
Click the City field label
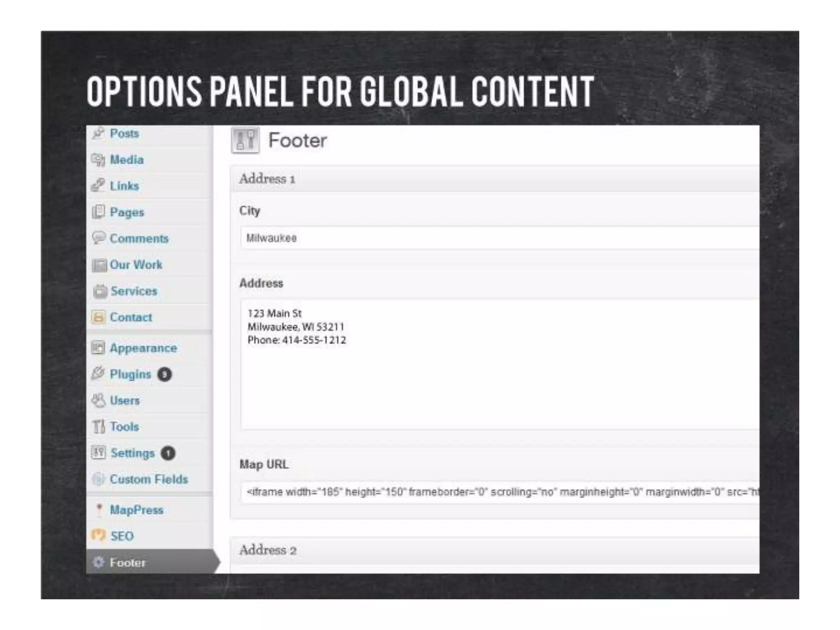pos(250,211)
